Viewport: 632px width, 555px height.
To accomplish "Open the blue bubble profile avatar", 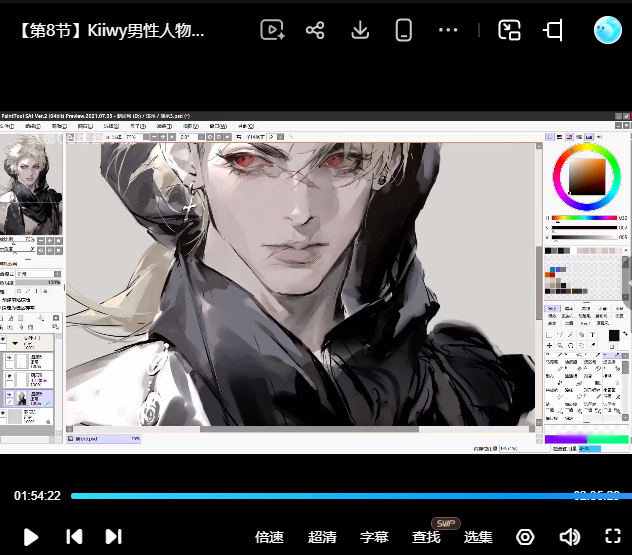I will (x=607, y=30).
